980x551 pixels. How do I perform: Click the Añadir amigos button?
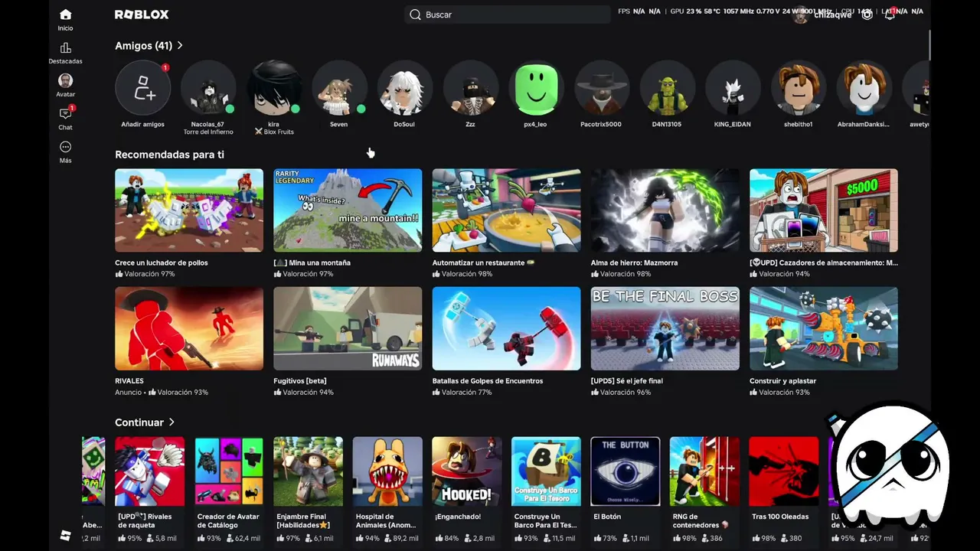(x=143, y=88)
